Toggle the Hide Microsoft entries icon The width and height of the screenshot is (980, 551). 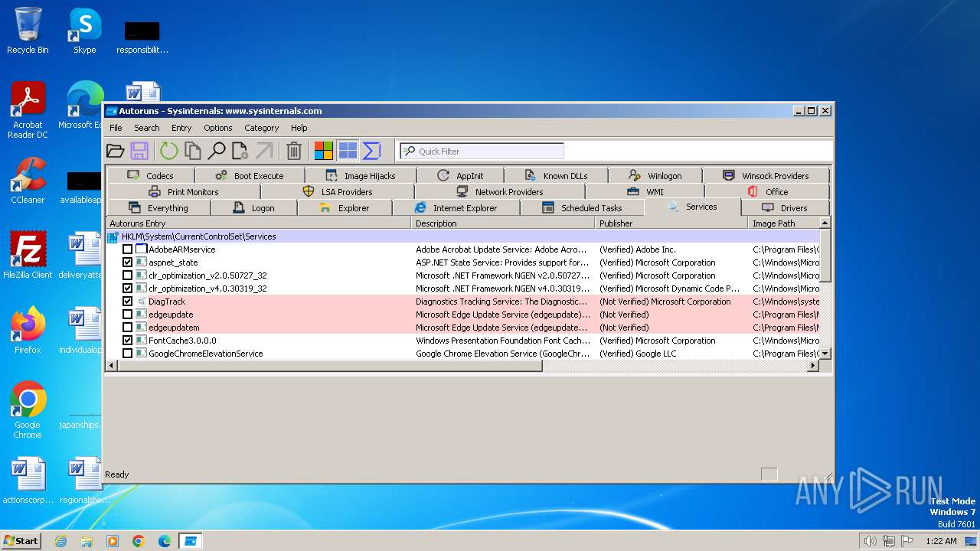point(324,151)
